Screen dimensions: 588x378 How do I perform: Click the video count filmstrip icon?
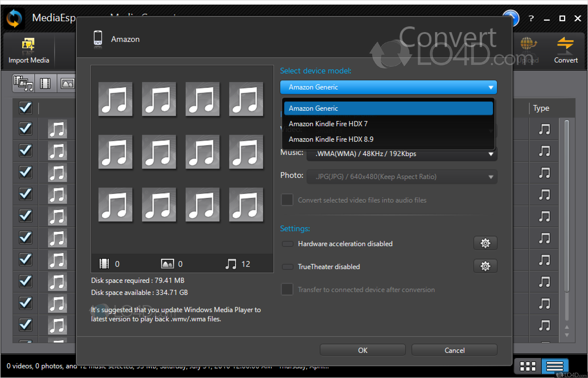(x=104, y=264)
